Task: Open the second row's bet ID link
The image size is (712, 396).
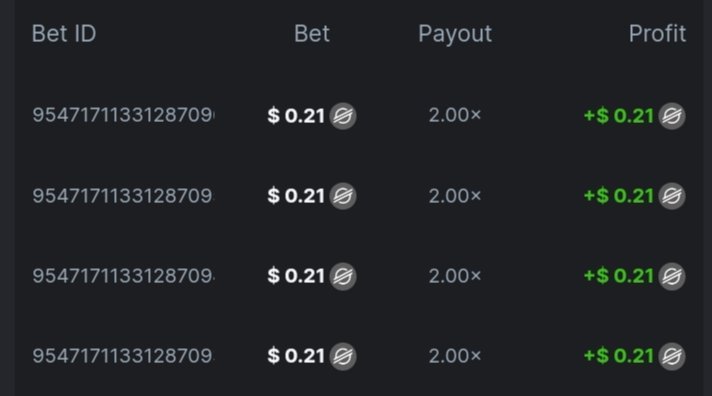Action: 124,196
